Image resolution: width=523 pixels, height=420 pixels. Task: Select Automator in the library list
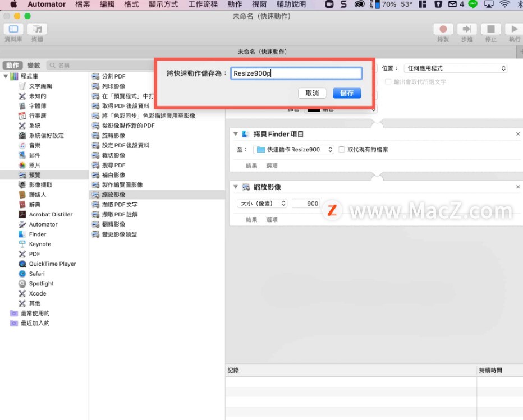43,224
